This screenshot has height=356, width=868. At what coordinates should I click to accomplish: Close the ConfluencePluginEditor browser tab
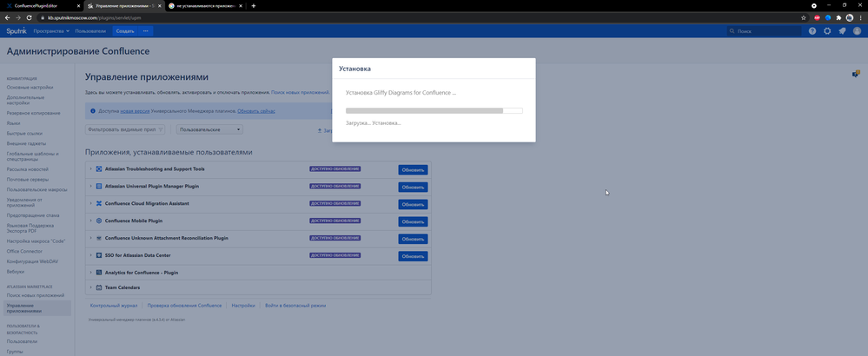coord(77,5)
